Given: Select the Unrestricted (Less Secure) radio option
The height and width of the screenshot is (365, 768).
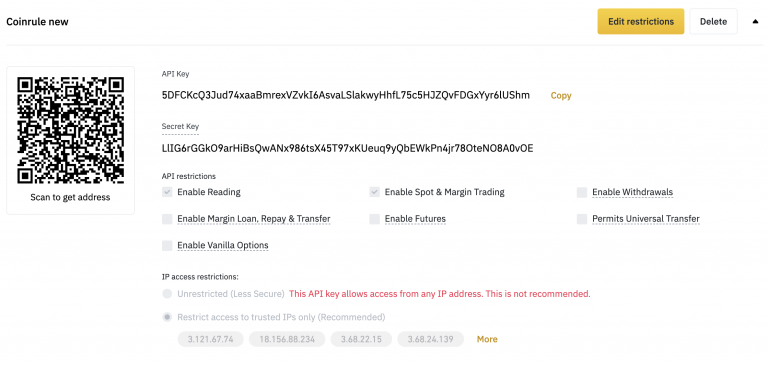Looking at the screenshot, I should click(168, 294).
